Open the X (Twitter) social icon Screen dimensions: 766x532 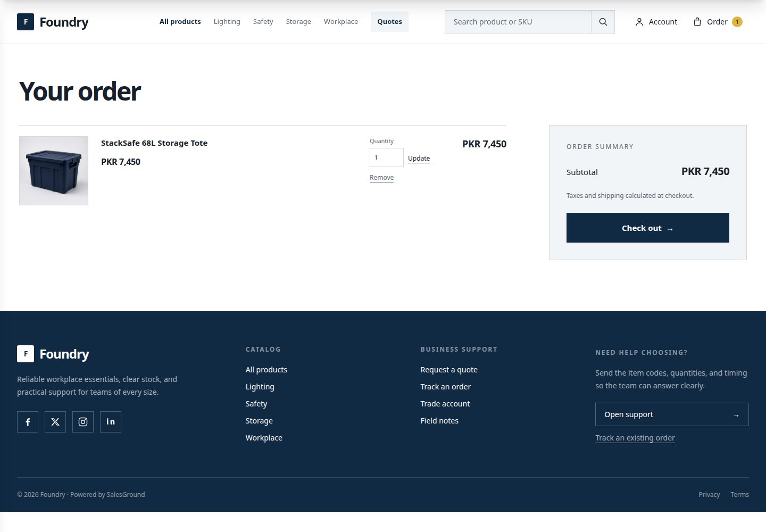[55, 422]
